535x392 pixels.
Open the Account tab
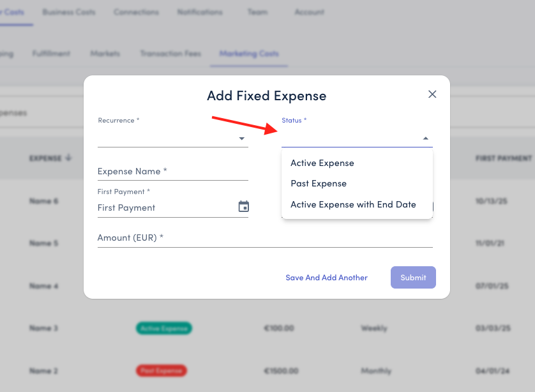point(309,12)
